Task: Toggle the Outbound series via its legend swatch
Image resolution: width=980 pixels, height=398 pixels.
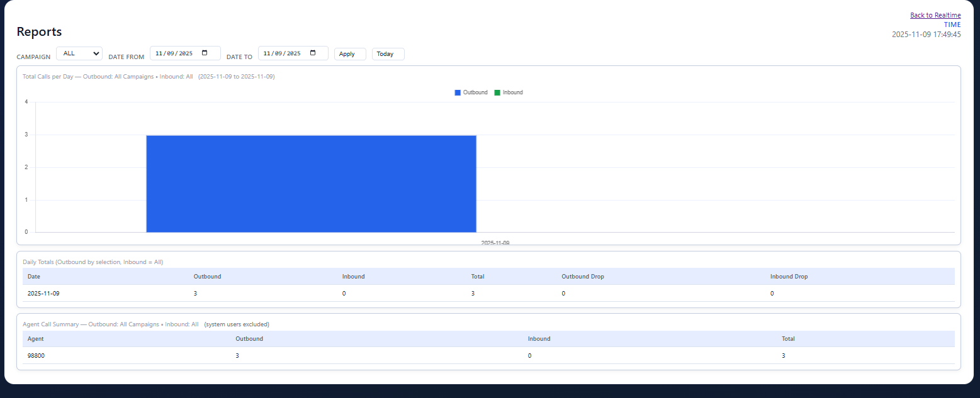Action: coord(458,92)
